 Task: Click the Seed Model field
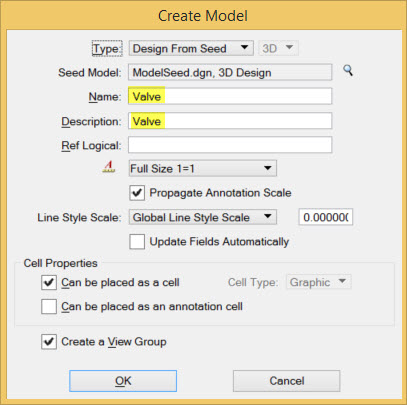click(230, 72)
